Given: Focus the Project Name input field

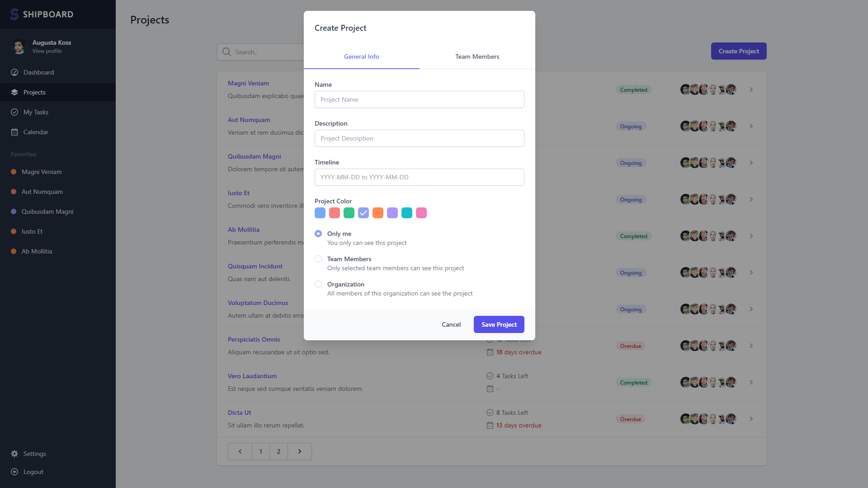Looking at the screenshot, I should pos(419,99).
